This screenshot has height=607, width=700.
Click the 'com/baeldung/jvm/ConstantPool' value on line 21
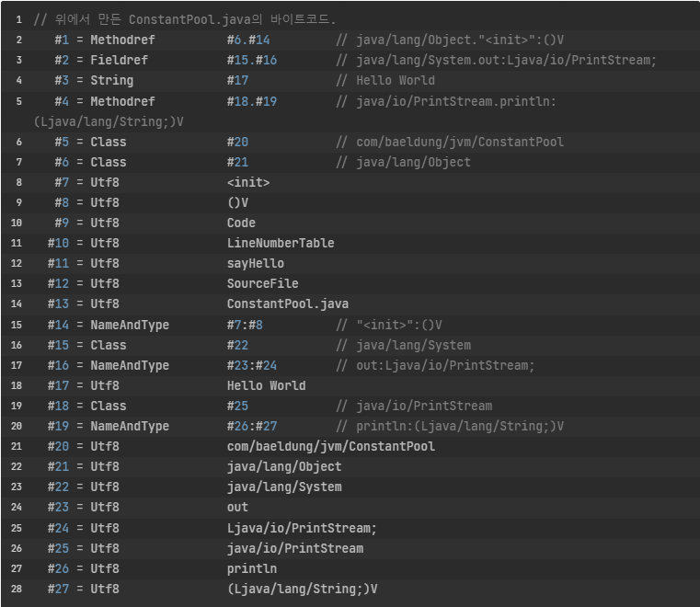(331, 446)
